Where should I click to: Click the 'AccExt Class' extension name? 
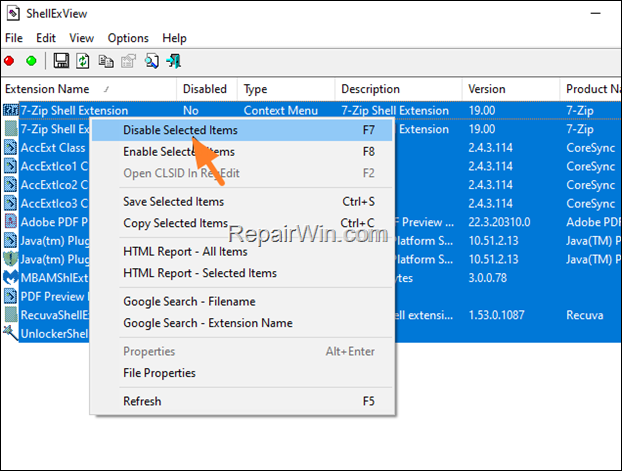(x=53, y=148)
